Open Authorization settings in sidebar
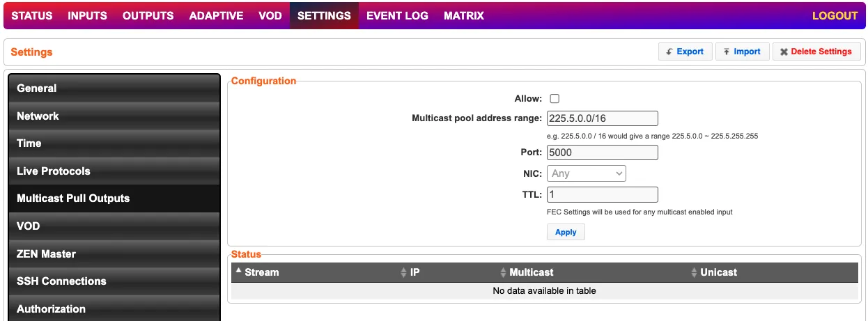 114,308
